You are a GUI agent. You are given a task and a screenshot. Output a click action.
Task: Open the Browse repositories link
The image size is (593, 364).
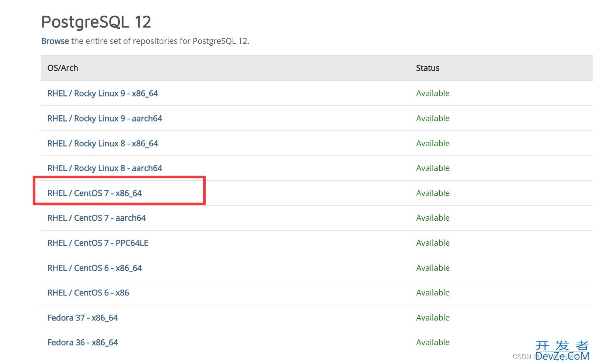[55, 41]
